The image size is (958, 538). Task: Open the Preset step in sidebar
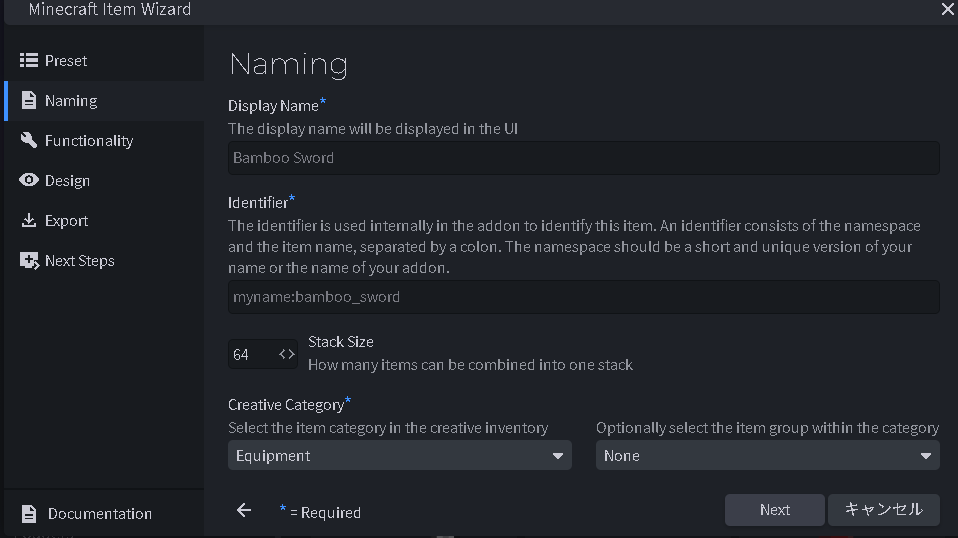click(x=104, y=60)
